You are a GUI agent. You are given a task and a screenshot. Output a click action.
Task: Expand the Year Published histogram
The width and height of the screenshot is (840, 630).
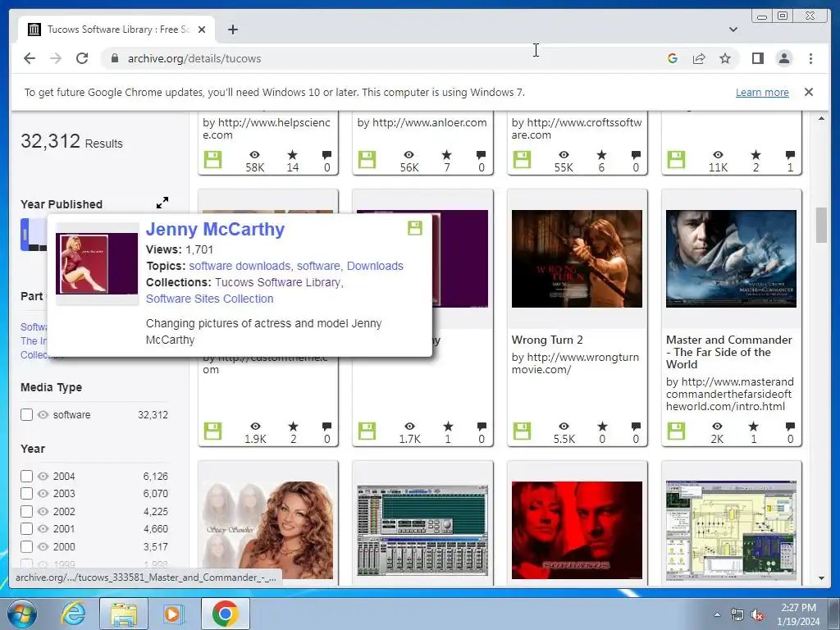162,203
